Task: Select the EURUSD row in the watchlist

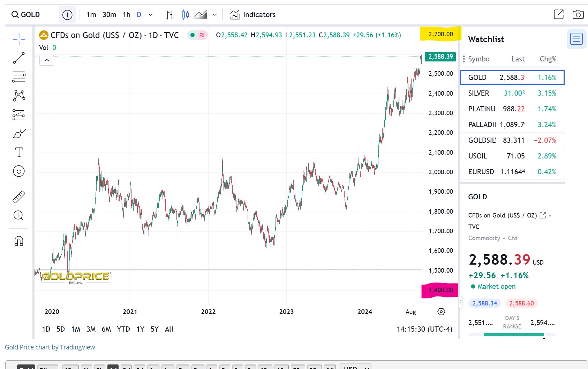Action: click(512, 172)
